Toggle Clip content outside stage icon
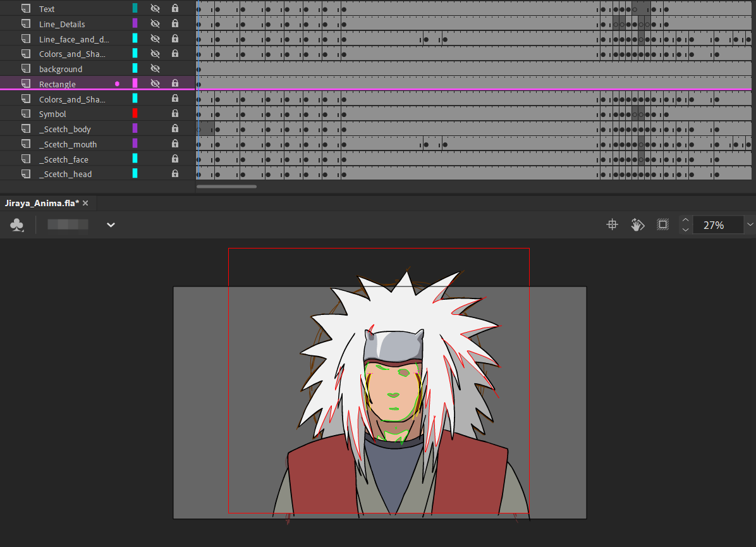This screenshot has width=756, height=547. tap(663, 224)
